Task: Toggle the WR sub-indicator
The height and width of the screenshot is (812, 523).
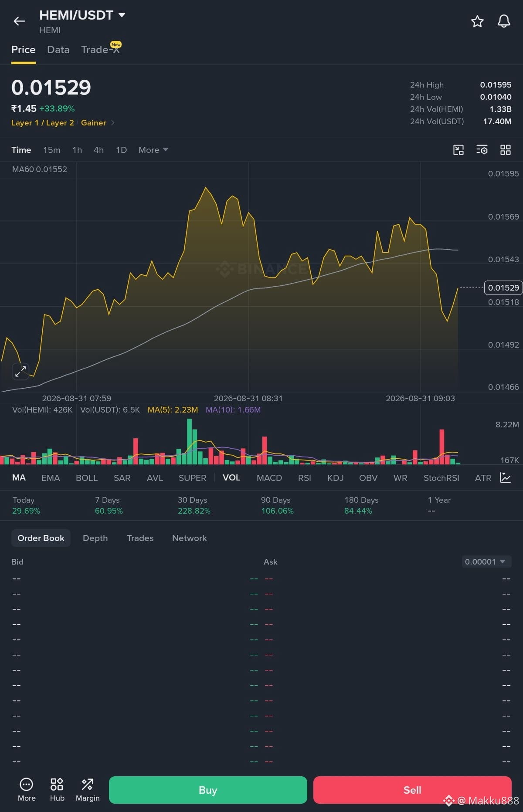Action: tap(400, 478)
